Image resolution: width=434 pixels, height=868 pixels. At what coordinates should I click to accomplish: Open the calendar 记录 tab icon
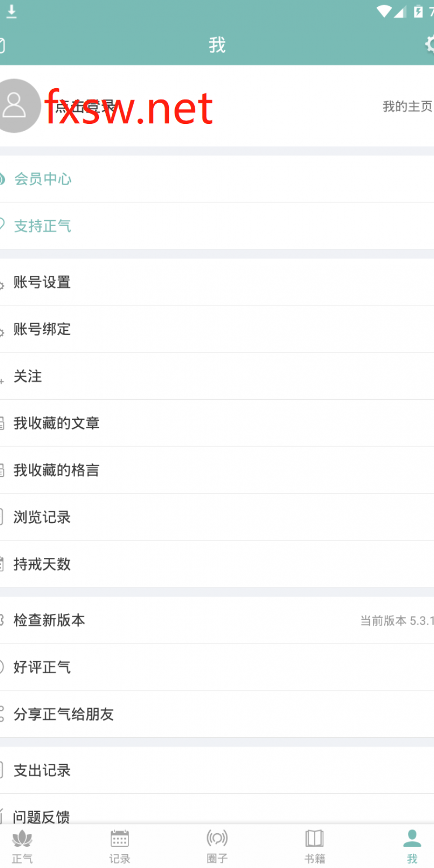[x=120, y=839]
